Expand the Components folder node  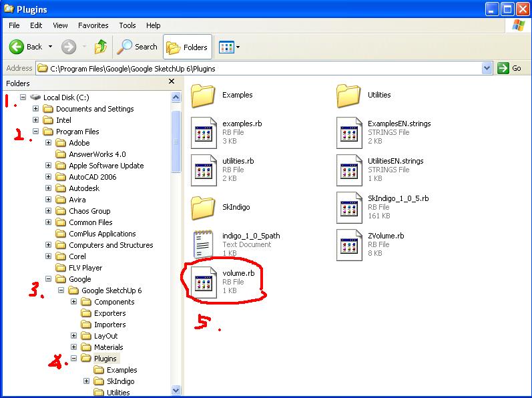point(73,302)
